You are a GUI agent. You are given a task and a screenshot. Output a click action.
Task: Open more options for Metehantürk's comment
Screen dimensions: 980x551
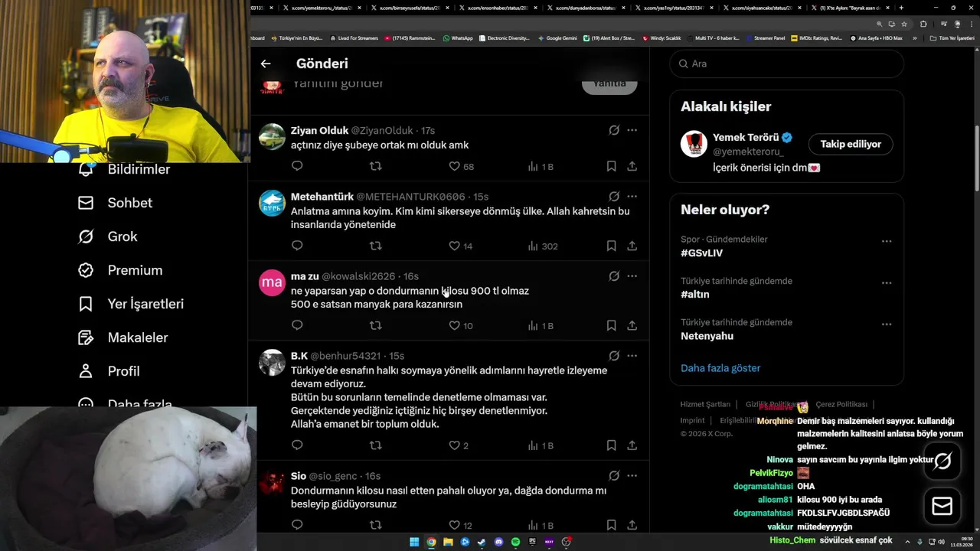(x=632, y=197)
